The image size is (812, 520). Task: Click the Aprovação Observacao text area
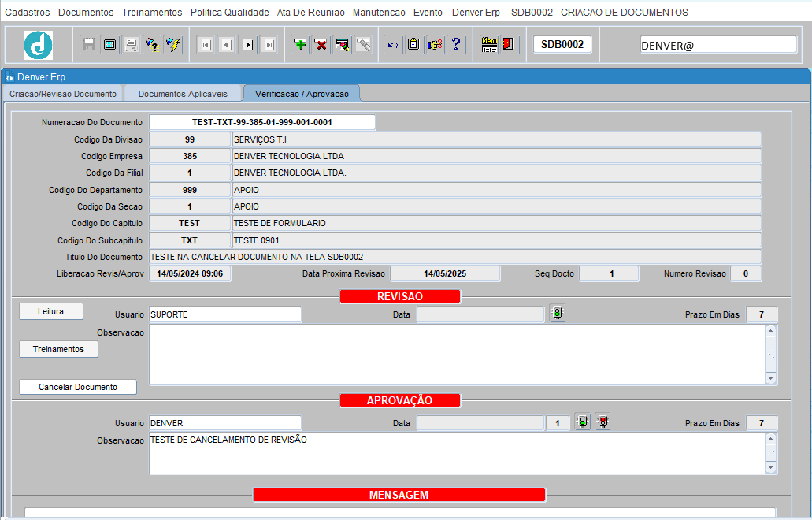[457, 453]
